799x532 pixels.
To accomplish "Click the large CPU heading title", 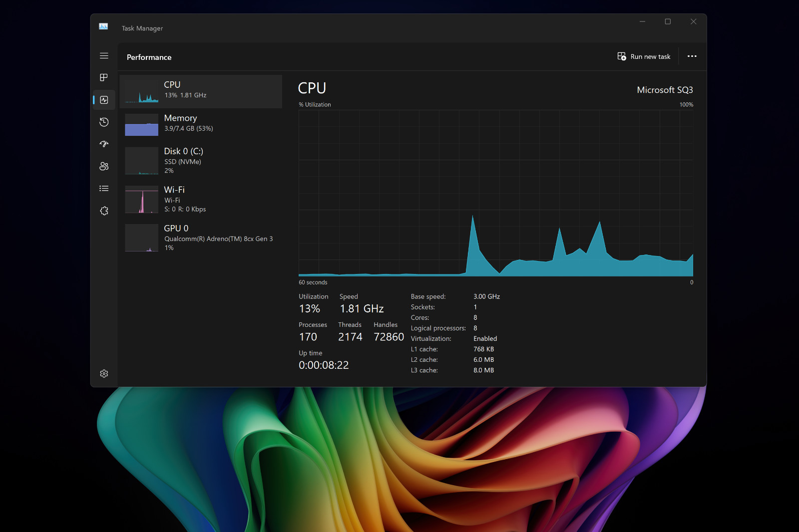I will pos(312,88).
